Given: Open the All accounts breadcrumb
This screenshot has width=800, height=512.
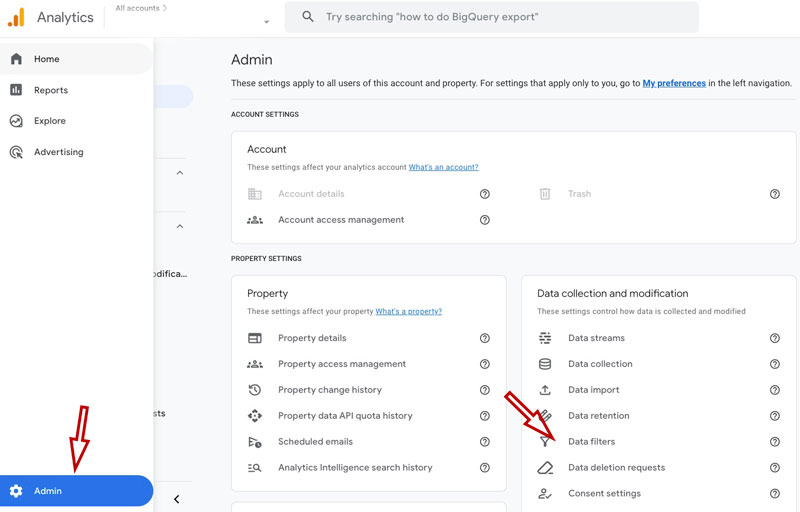Looking at the screenshot, I should click(x=141, y=8).
